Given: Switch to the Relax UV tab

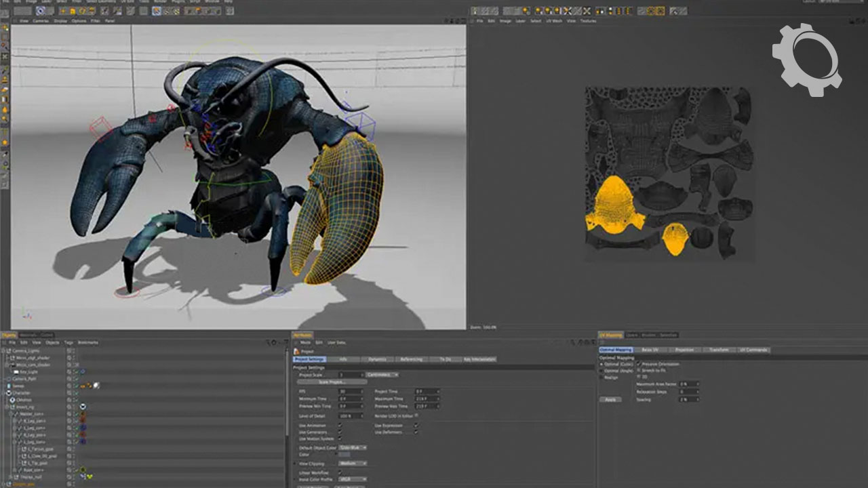Looking at the screenshot, I should [649, 350].
